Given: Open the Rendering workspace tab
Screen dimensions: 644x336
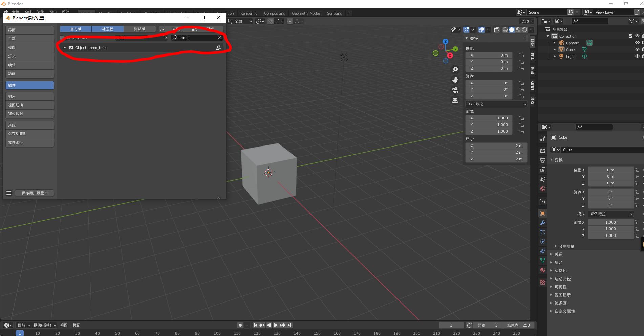Looking at the screenshot, I should [249, 13].
